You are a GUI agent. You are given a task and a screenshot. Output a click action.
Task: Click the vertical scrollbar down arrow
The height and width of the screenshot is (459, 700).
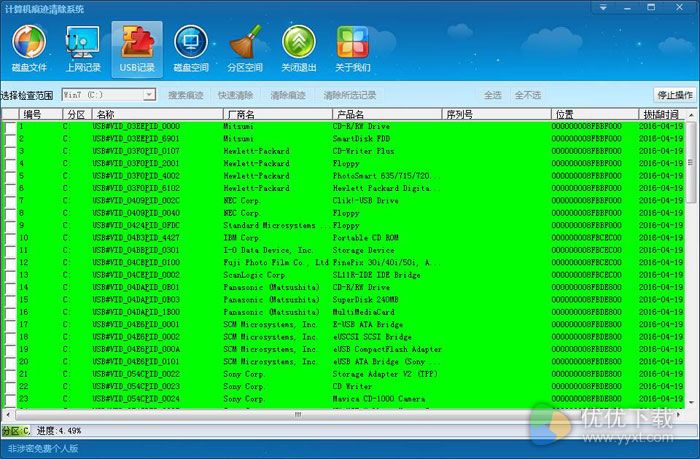click(x=691, y=403)
